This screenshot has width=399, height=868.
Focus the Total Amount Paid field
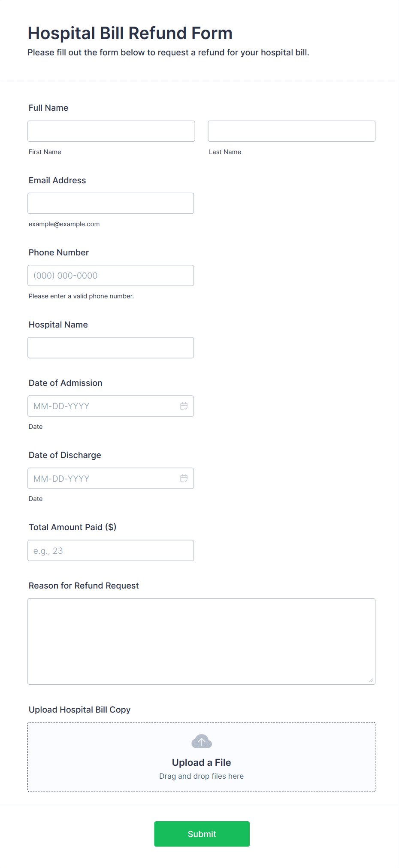pos(111,550)
